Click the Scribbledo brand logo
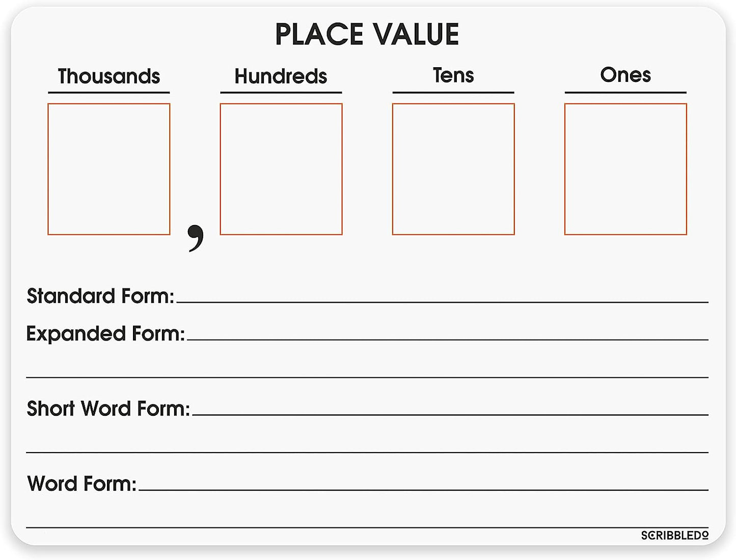The image size is (736, 560). pyautogui.click(x=674, y=536)
